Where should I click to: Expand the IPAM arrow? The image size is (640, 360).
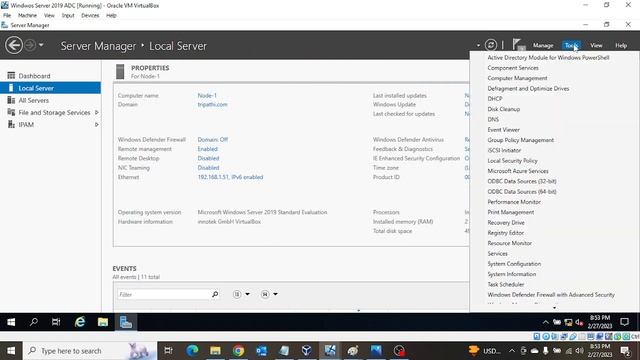click(97, 124)
